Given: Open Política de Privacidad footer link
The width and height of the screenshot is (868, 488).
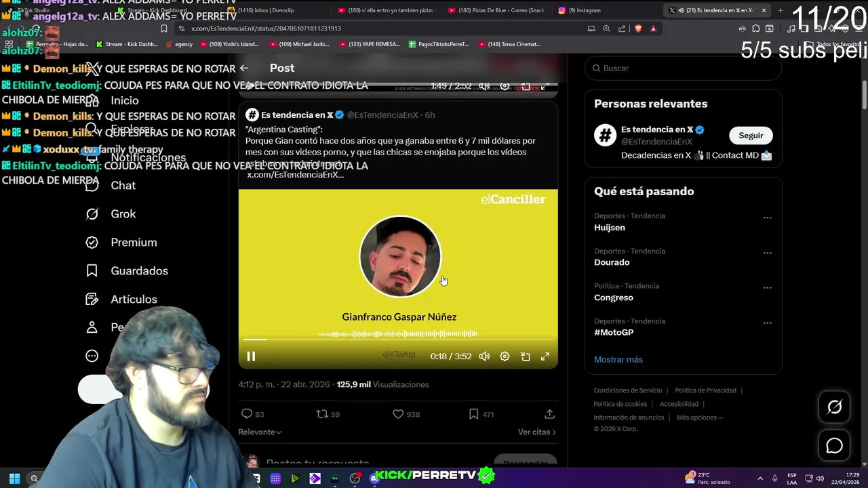Looking at the screenshot, I should pyautogui.click(x=705, y=390).
